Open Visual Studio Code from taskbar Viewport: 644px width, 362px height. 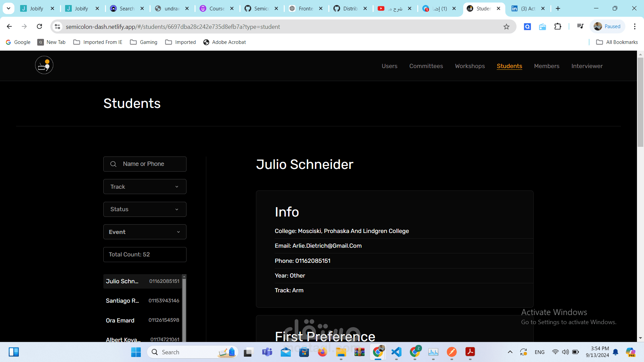click(396, 352)
